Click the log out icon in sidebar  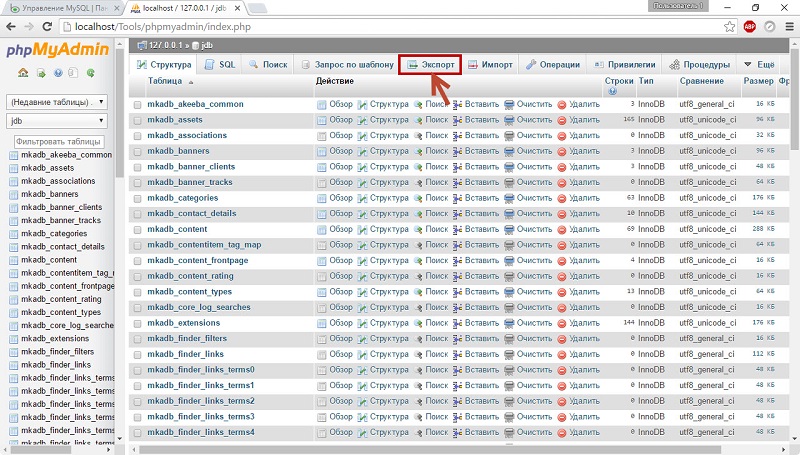pyautogui.click(x=41, y=73)
